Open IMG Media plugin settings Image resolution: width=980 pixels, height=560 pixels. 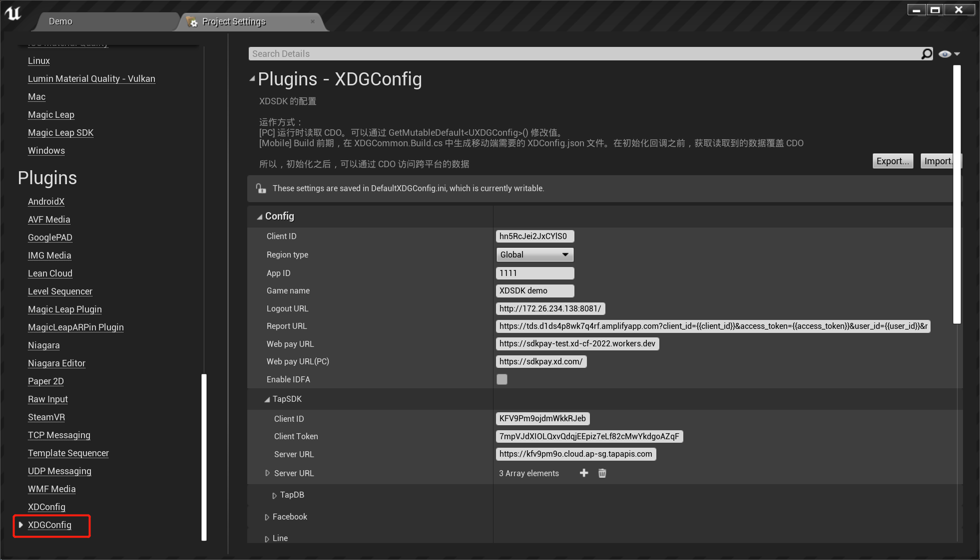point(49,256)
